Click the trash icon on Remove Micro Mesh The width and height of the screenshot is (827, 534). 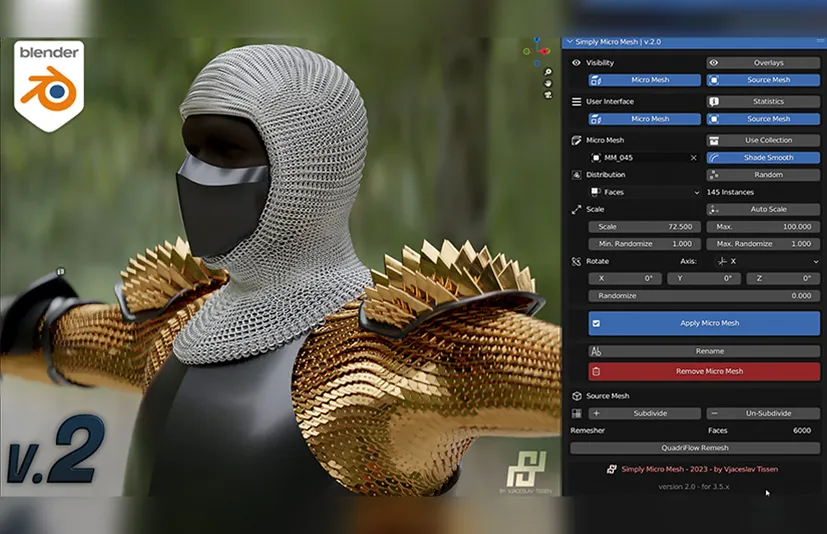tap(596, 371)
